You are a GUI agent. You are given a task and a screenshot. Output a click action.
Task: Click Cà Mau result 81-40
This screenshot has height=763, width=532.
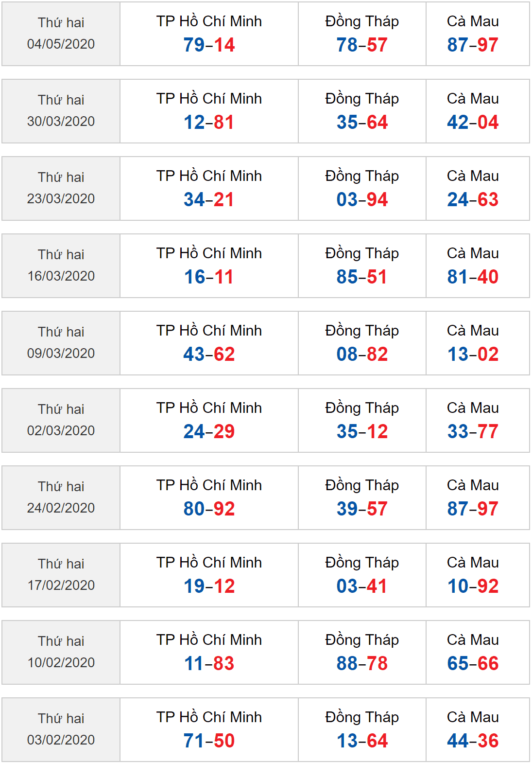473,277
